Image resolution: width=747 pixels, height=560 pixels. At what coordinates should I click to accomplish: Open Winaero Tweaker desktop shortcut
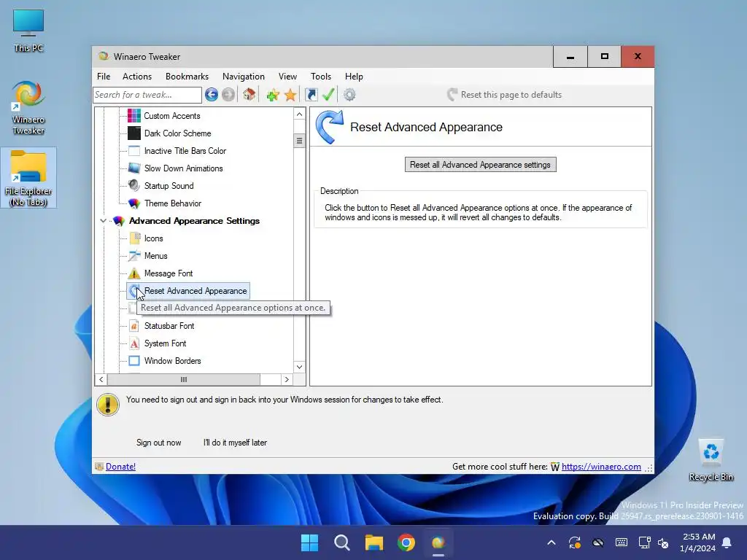pos(28,108)
